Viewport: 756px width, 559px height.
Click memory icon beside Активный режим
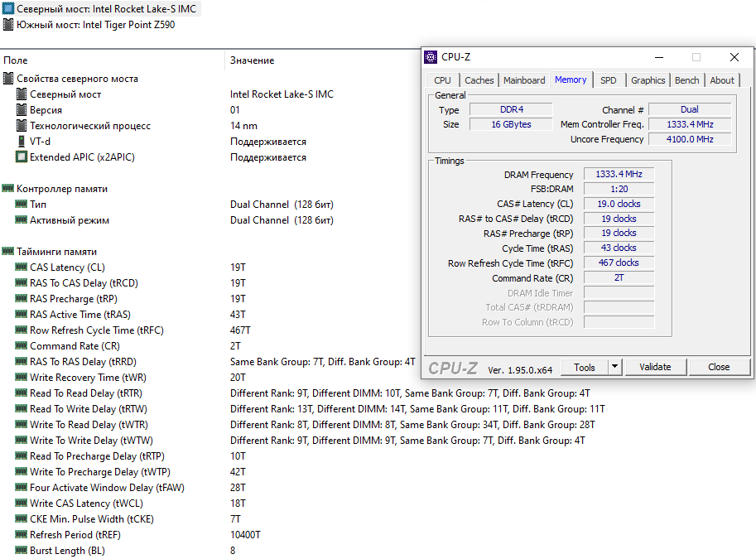pyautogui.click(x=22, y=220)
